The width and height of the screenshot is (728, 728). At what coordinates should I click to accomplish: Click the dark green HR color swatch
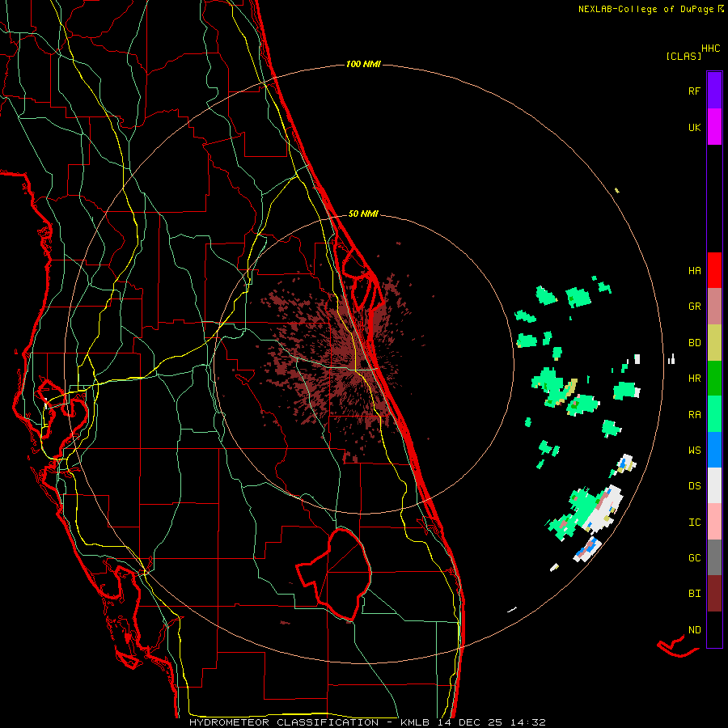[714, 379]
